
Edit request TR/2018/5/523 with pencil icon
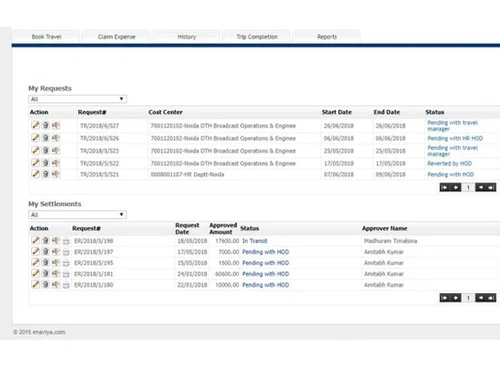click(35, 150)
